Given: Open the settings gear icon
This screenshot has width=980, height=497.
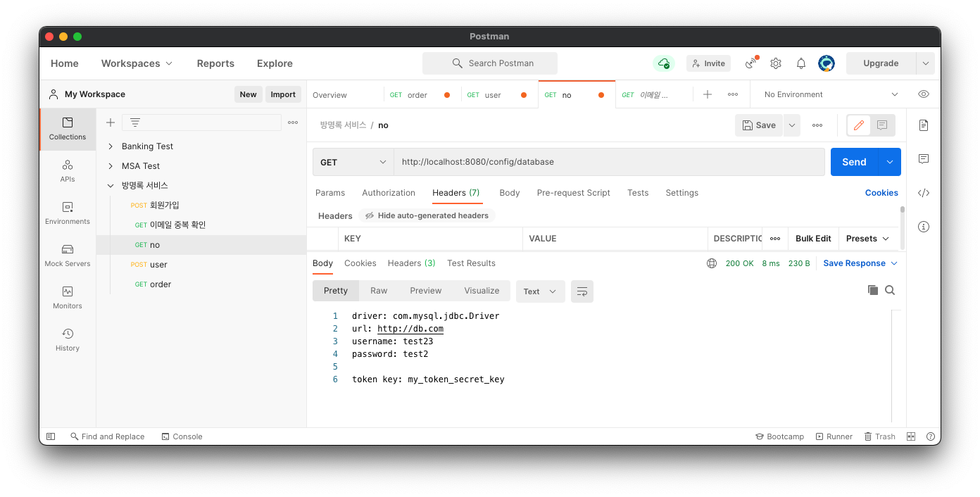Looking at the screenshot, I should point(776,63).
